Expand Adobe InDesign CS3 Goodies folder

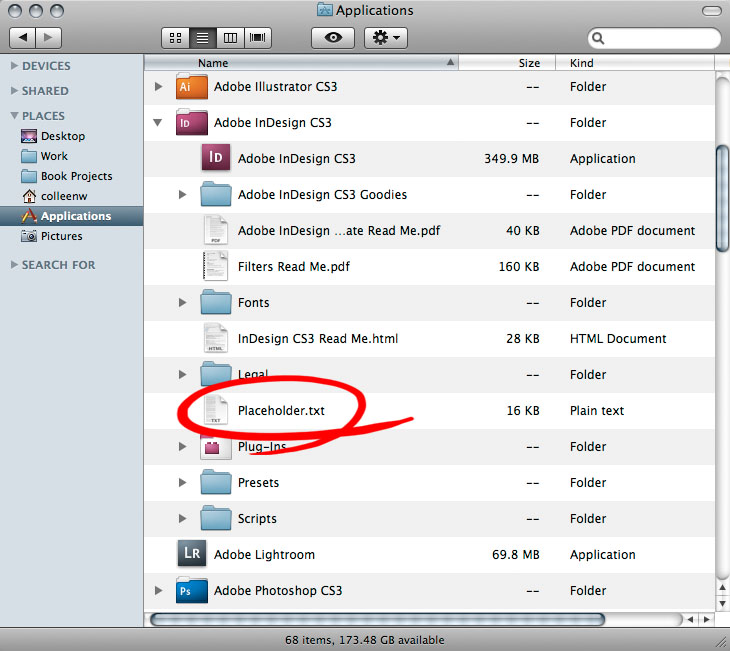point(182,194)
